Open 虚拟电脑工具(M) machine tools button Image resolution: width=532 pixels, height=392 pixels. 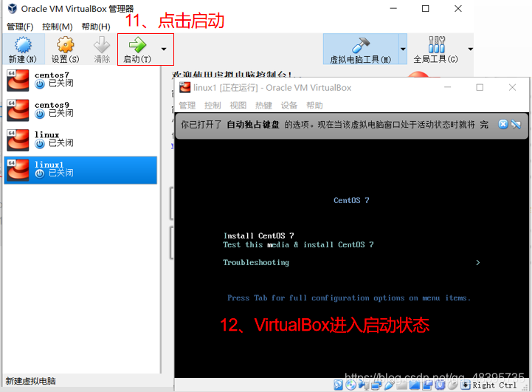361,49
